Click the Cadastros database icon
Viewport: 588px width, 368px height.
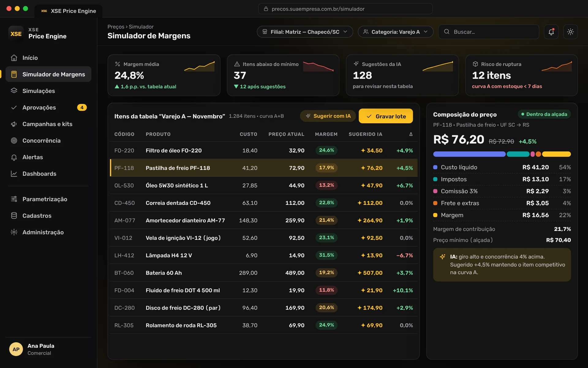[14, 216]
